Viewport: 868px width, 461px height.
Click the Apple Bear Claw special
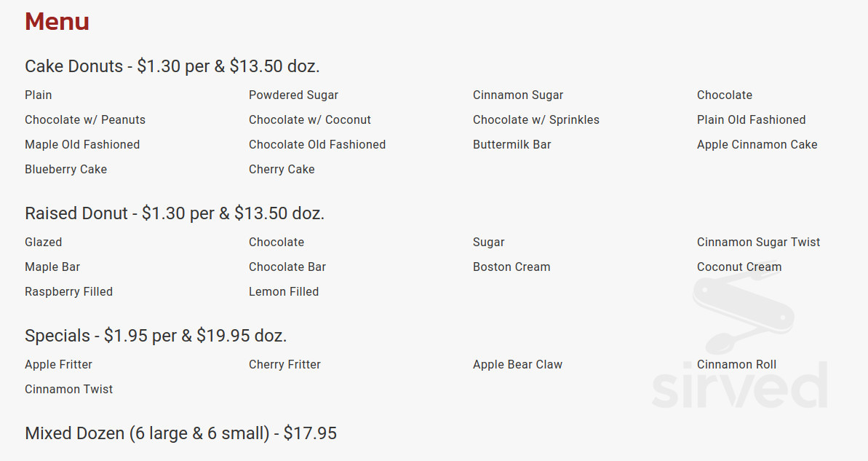(517, 365)
